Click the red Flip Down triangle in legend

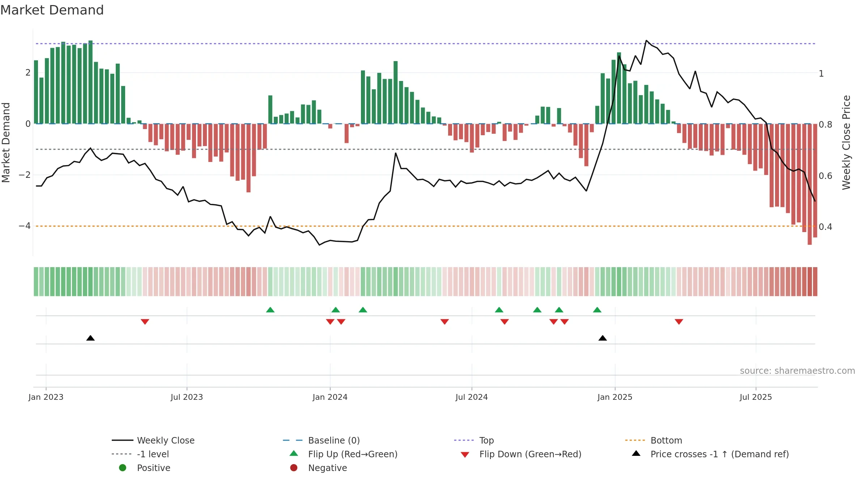tap(465, 455)
